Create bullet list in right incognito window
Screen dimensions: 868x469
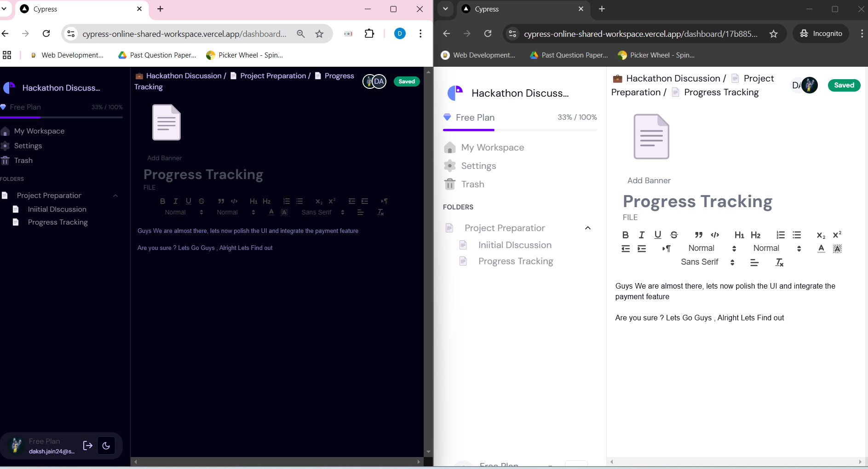(x=797, y=235)
